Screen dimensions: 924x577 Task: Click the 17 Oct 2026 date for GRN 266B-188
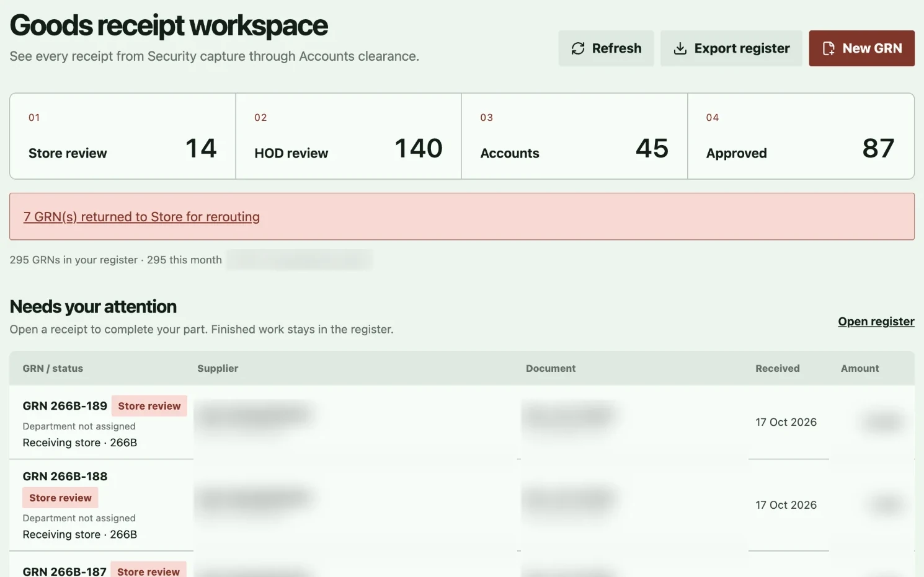click(x=786, y=505)
